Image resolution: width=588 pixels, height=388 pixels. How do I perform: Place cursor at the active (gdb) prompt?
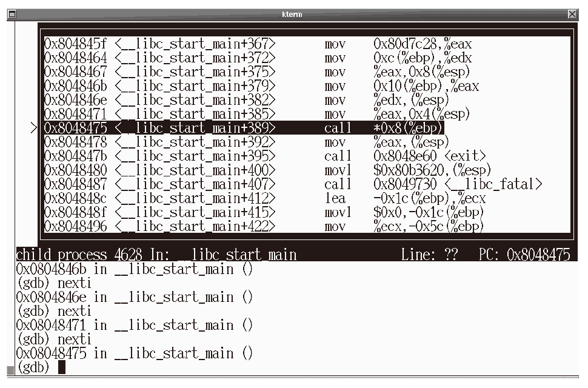pos(61,367)
